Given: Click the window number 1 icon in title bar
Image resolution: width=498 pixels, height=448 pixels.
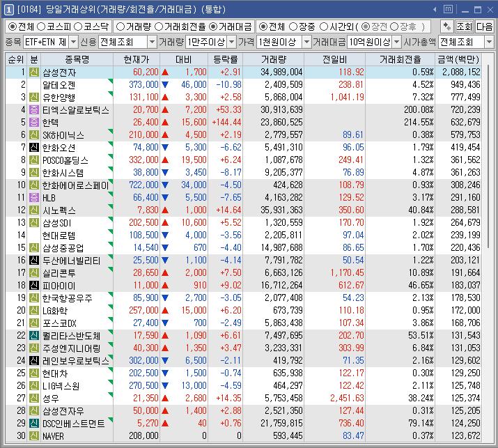Looking at the screenshot, I should click(x=8, y=10).
